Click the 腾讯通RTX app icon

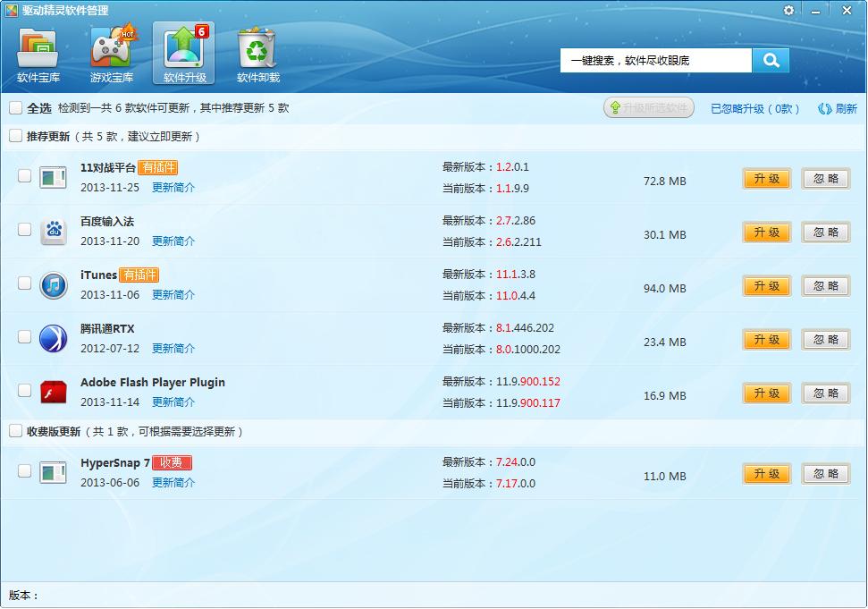53,338
